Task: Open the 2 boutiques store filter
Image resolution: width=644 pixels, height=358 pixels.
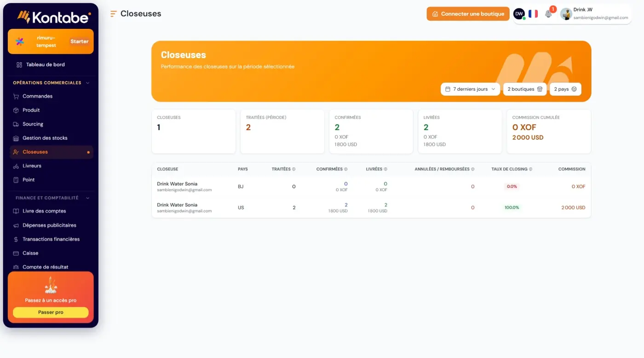Action: (525, 89)
